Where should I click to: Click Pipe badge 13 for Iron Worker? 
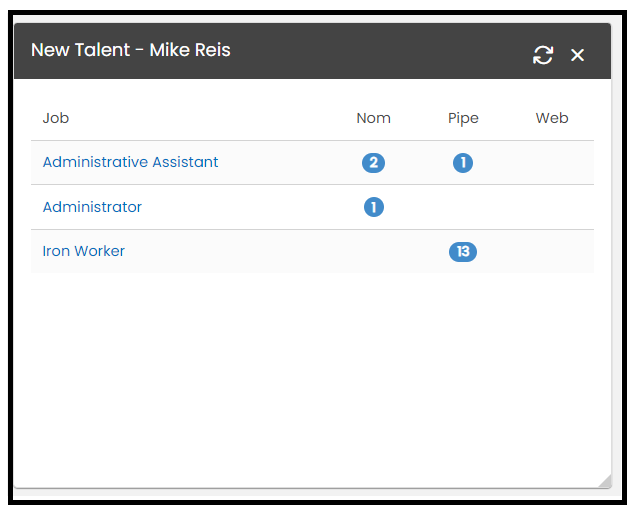463,252
